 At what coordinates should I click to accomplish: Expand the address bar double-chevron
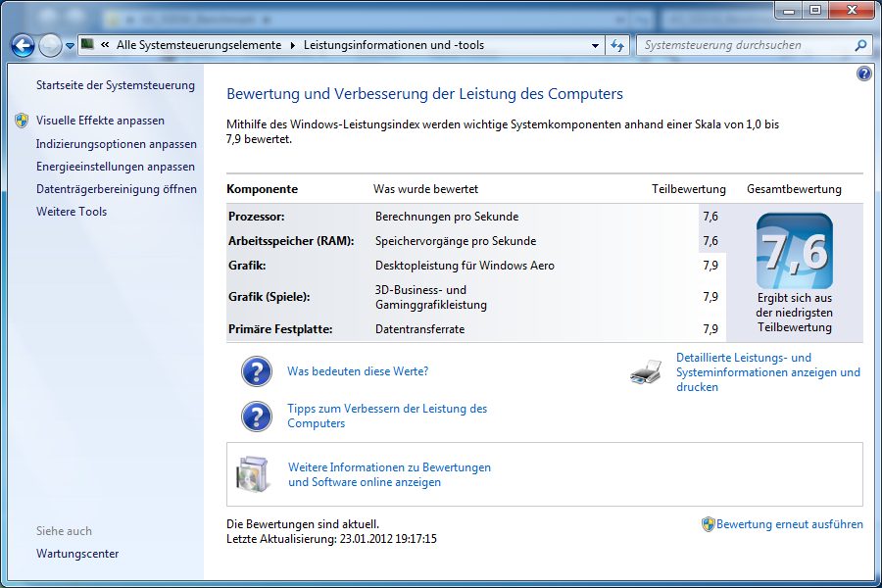(105, 45)
